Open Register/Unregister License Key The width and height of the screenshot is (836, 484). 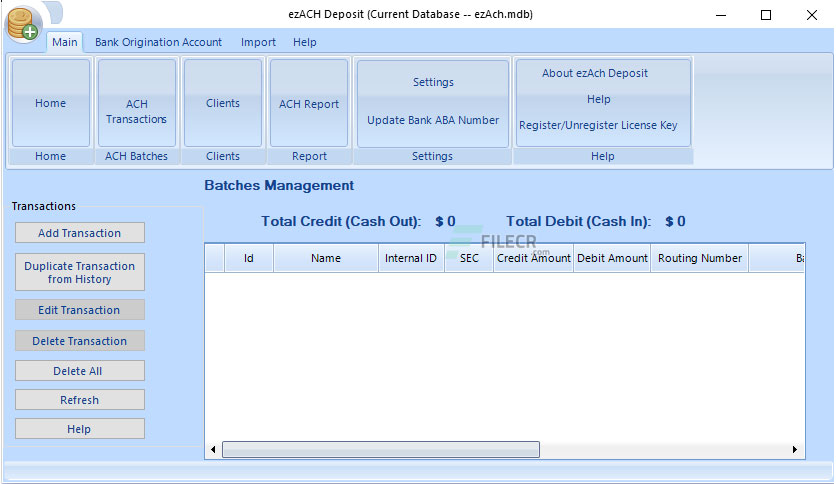[x=598, y=125]
